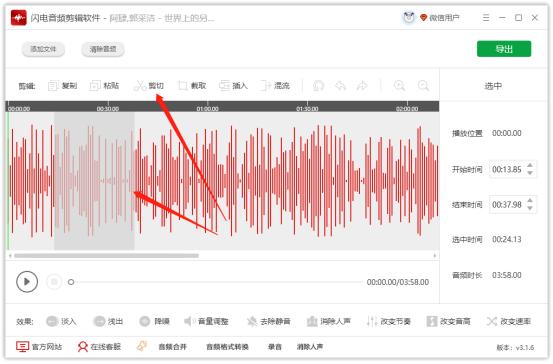The width and height of the screenshot is (553, 364).
Task: Select the 截取 (crop) tool
Action: tap(192, 86)
